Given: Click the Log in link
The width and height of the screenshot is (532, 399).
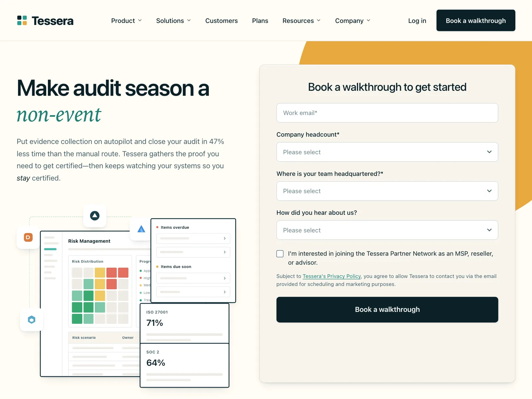Looking at the screenshot, I should 417,21.
